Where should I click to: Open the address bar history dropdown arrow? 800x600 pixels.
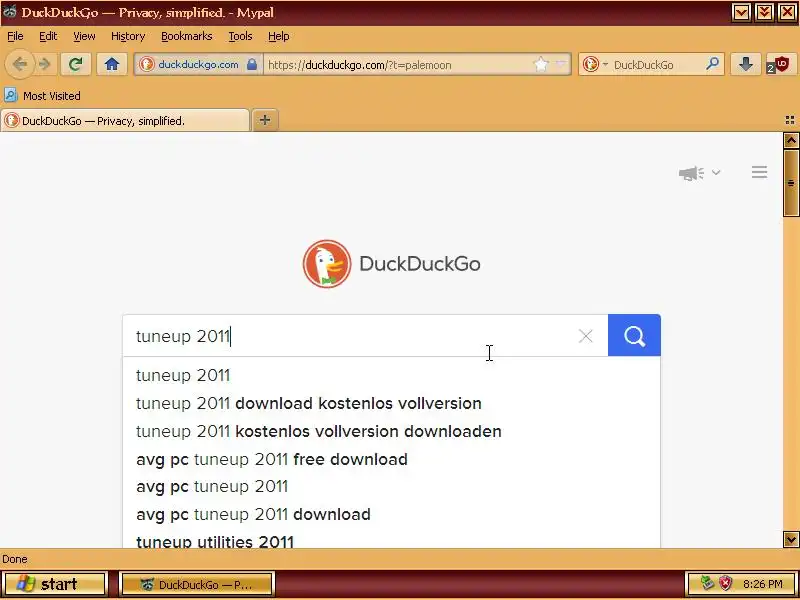tap(561, 65)
